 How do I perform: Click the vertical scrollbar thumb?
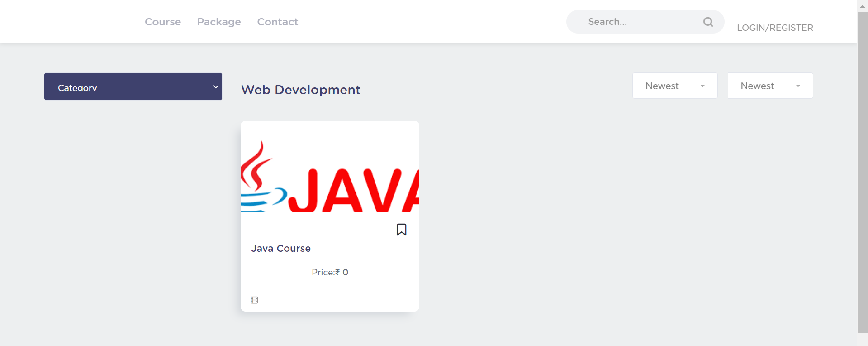click(863, 172)
